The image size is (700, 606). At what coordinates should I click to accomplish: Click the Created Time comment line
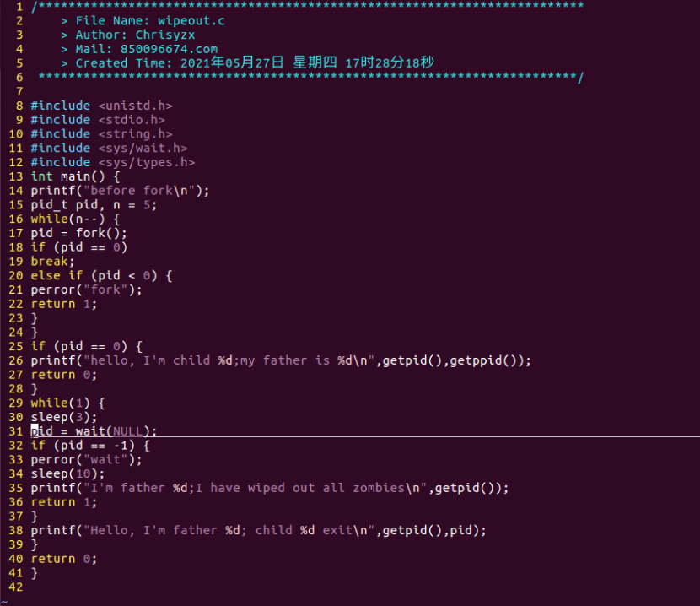(x=247, y=62)
